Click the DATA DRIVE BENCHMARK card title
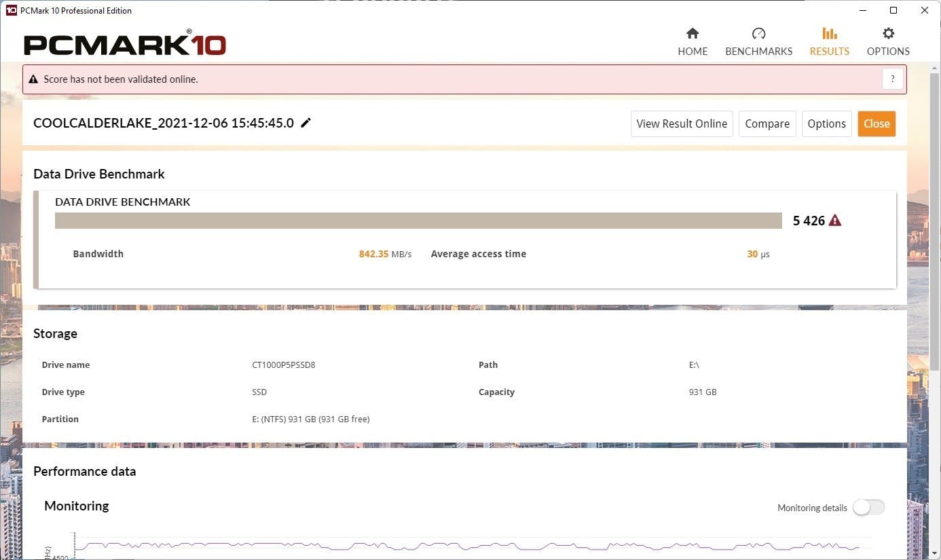 point(122,202)
